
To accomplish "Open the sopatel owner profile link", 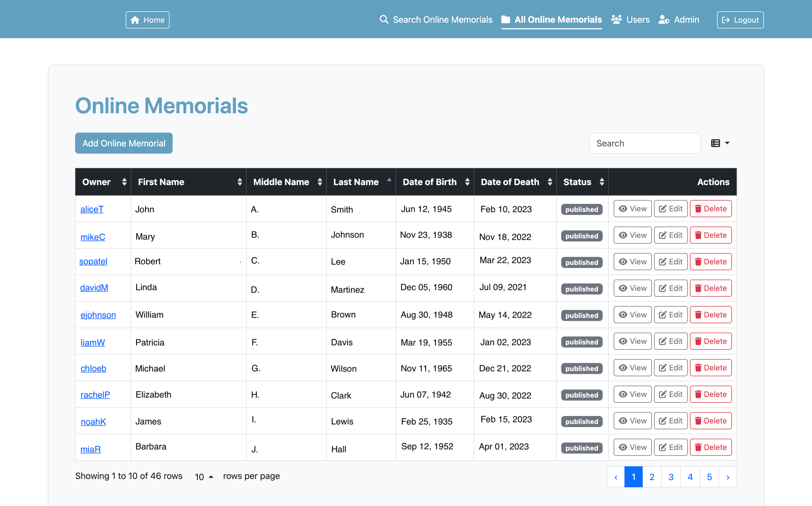I will point(93,261).
